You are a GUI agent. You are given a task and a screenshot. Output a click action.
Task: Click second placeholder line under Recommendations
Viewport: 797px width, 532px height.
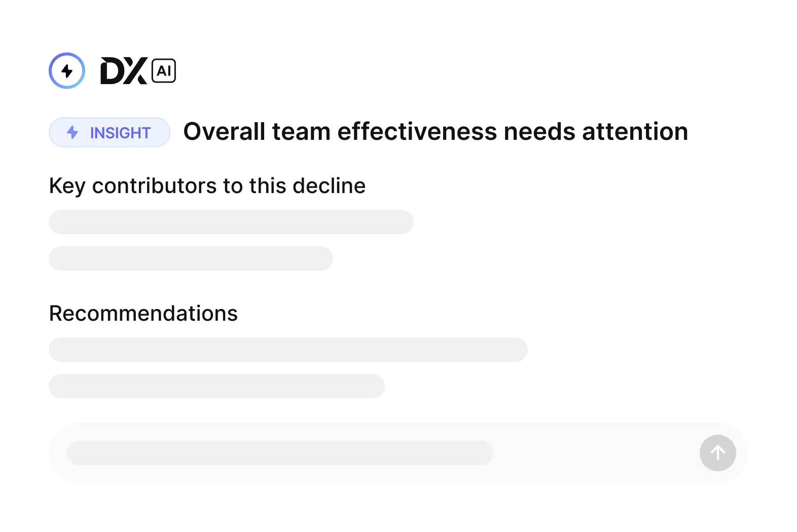pyautogui.click(x=216, y=386)
